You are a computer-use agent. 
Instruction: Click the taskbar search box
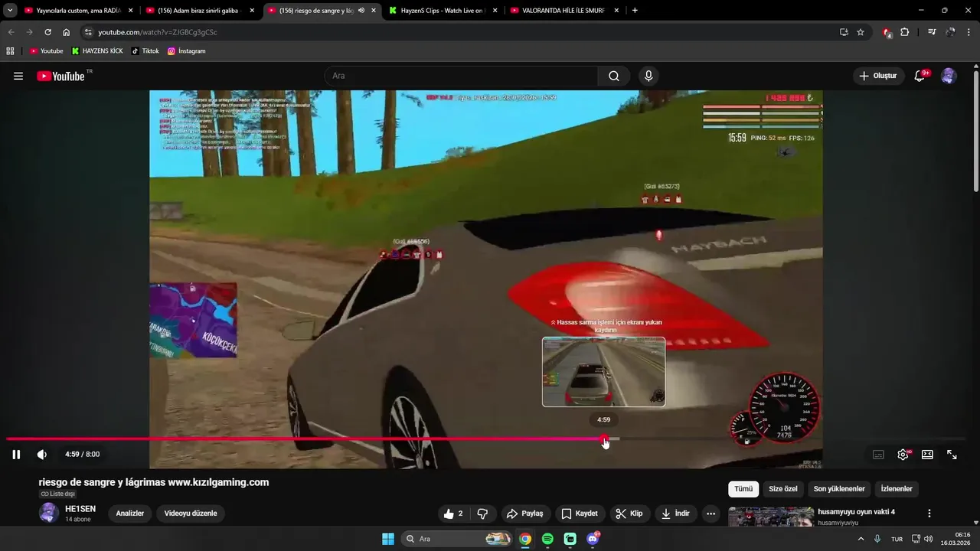click(458, 539)
